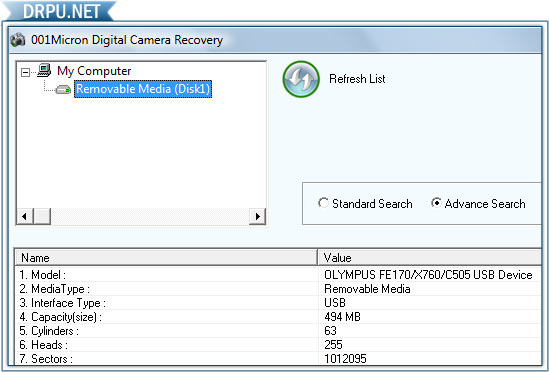
Task: Click the '4. Capacity(size) :' row name
Action: pos(61,317)
